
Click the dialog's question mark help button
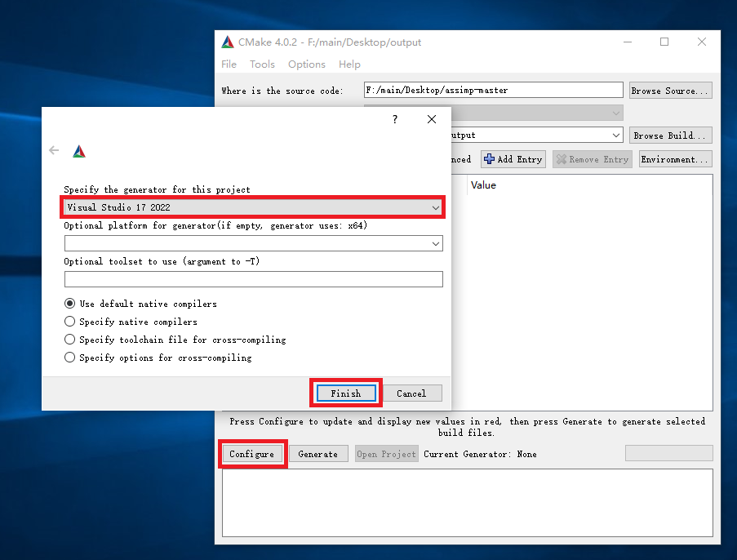(x=395, y=119)
